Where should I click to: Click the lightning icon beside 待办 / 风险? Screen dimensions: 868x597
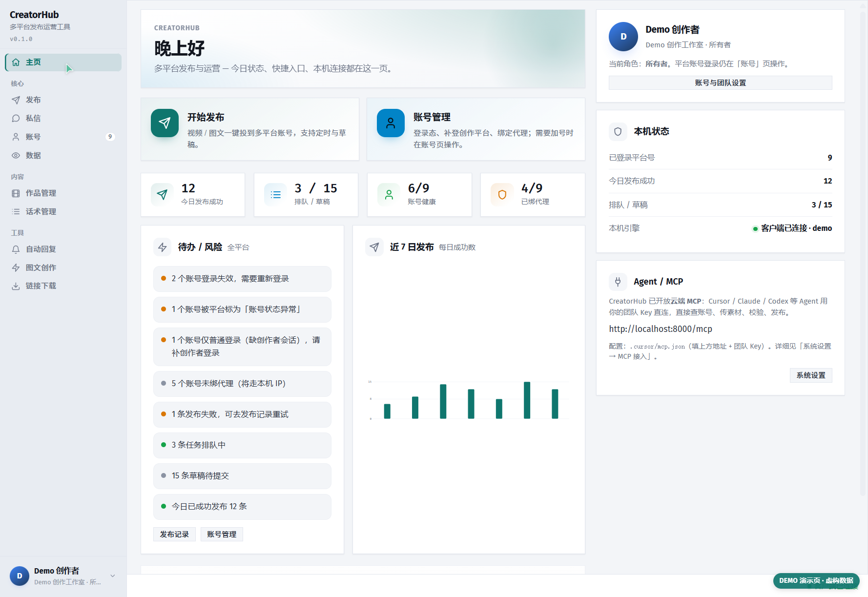tap(163, 247)
